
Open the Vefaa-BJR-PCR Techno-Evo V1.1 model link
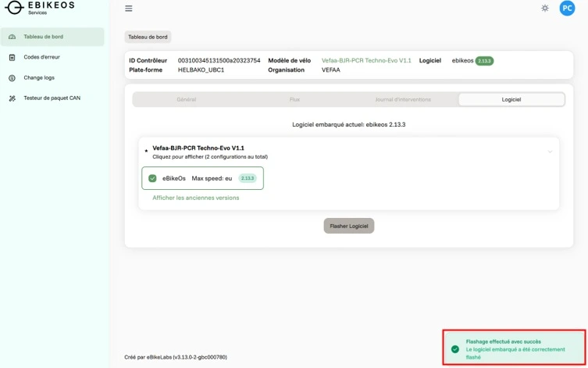click(366, 60)
